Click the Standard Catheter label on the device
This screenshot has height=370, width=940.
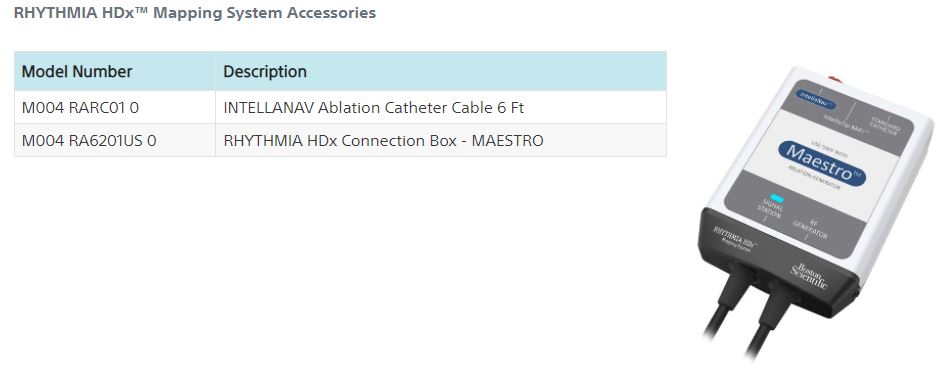pos(884,127)
